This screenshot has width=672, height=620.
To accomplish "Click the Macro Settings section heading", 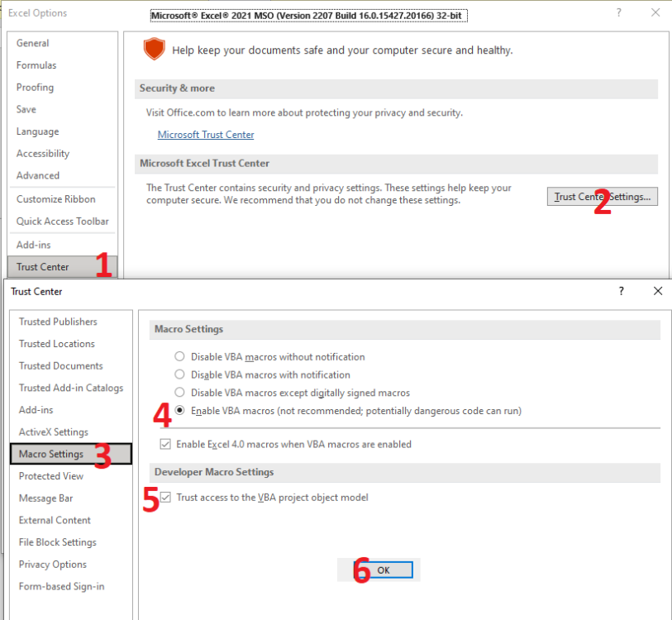I will click(189, 329).
